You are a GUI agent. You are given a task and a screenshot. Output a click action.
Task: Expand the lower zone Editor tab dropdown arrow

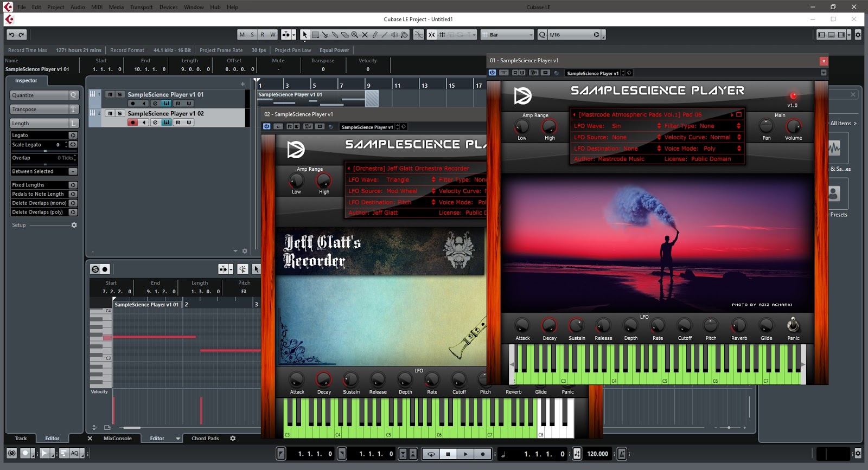click(178, 439)
